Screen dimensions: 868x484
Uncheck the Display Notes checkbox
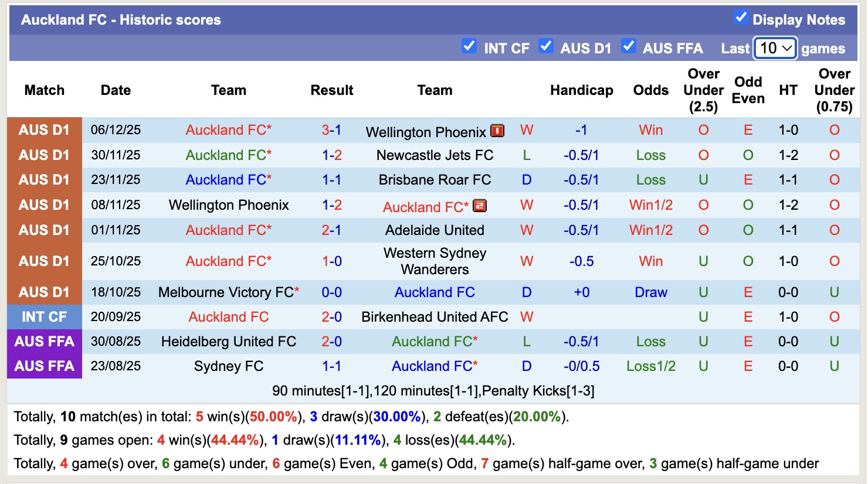point(741,18)
